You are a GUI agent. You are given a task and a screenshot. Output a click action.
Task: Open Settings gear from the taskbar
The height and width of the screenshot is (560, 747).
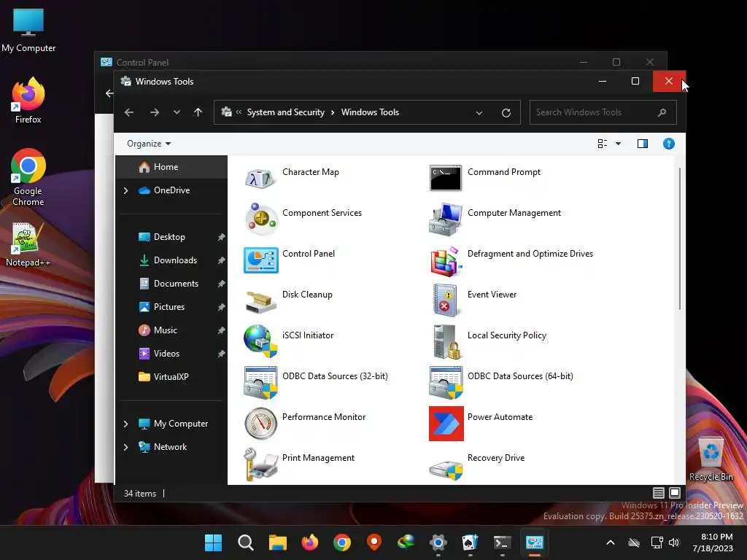438,542
